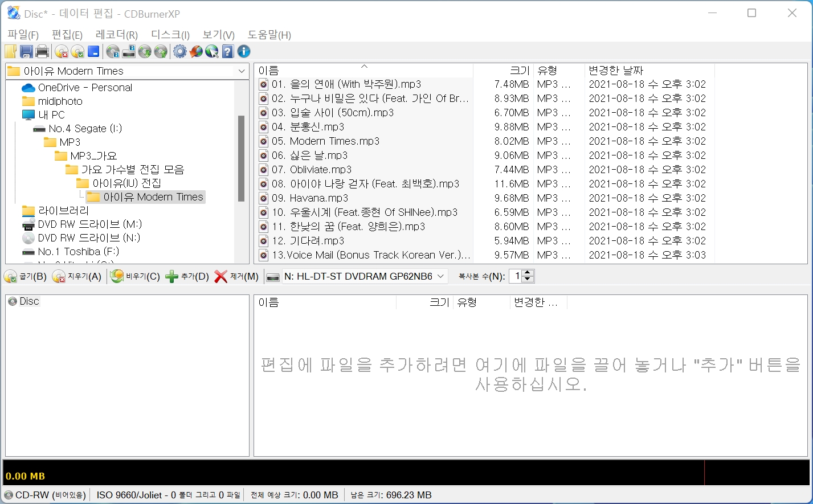Click the 비우기(C) clear button
The image size is (813, 504).
tap(135, 277)
